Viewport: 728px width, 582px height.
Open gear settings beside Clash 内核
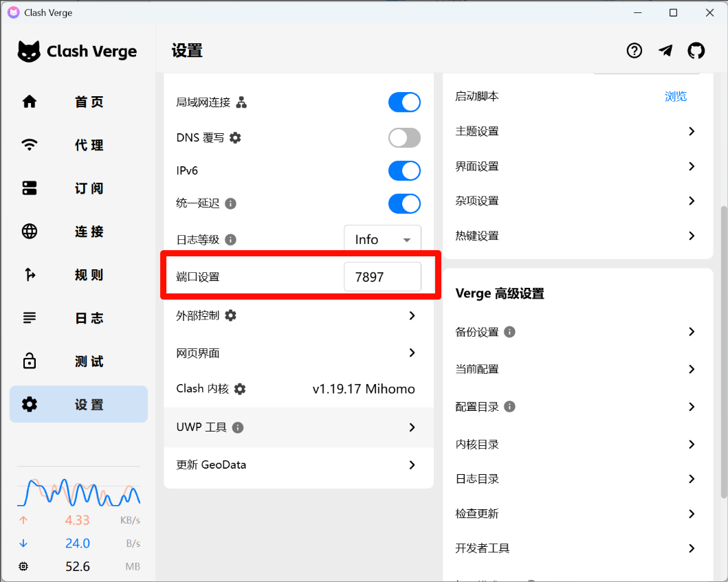(239, 389)
